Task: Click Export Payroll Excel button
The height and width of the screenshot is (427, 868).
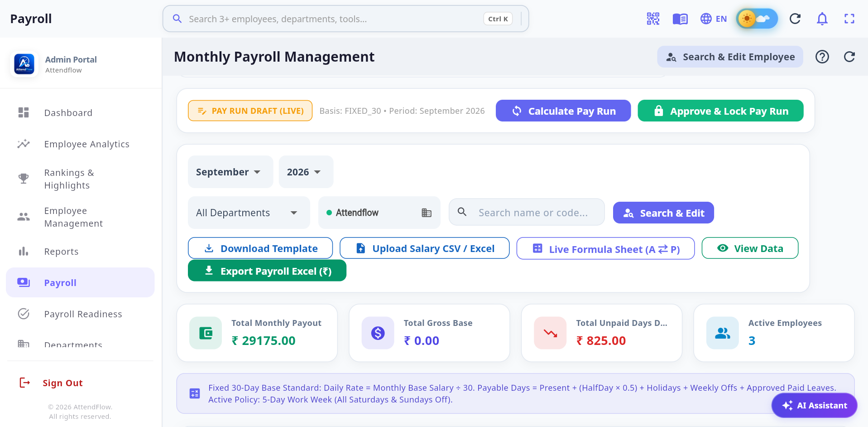Action: click(267, 271)
